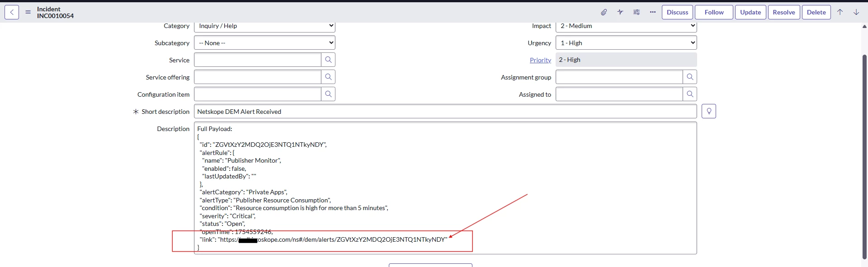The height and width of the screenshot is (267, 868).
Task: Click the "condition" resource consumption line
Action: coord(294,208)
